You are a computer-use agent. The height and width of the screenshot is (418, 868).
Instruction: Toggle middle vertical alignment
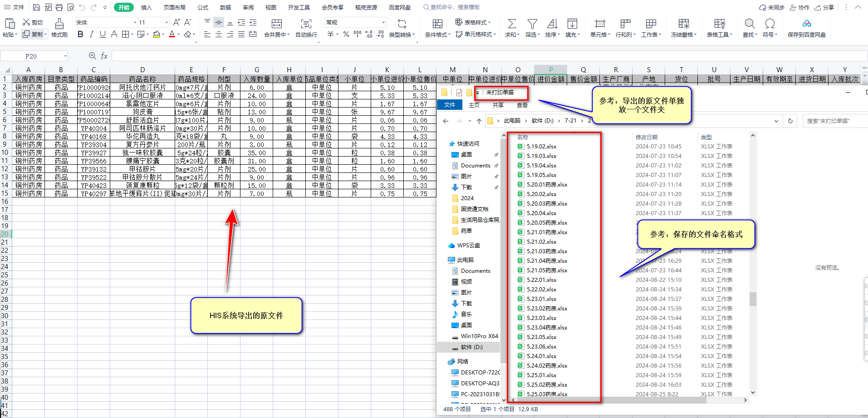click(219, 22)
